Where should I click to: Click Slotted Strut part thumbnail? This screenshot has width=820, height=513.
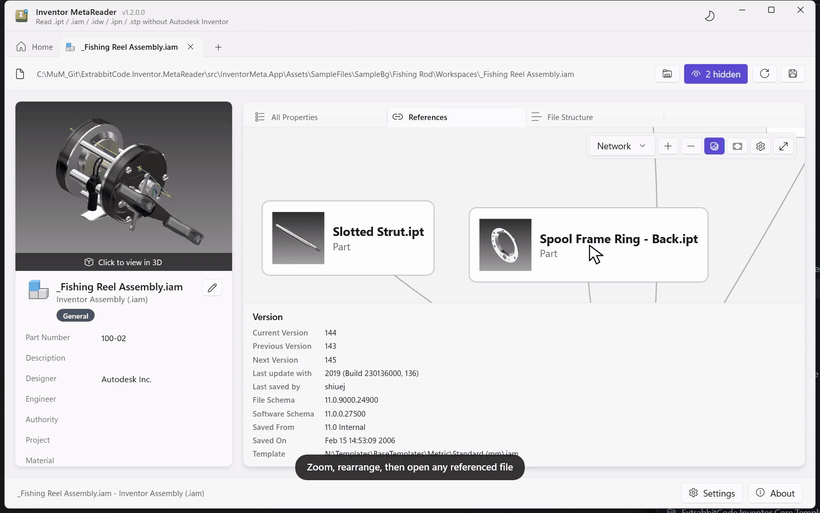pyautogui.click(x=298, y=238)
